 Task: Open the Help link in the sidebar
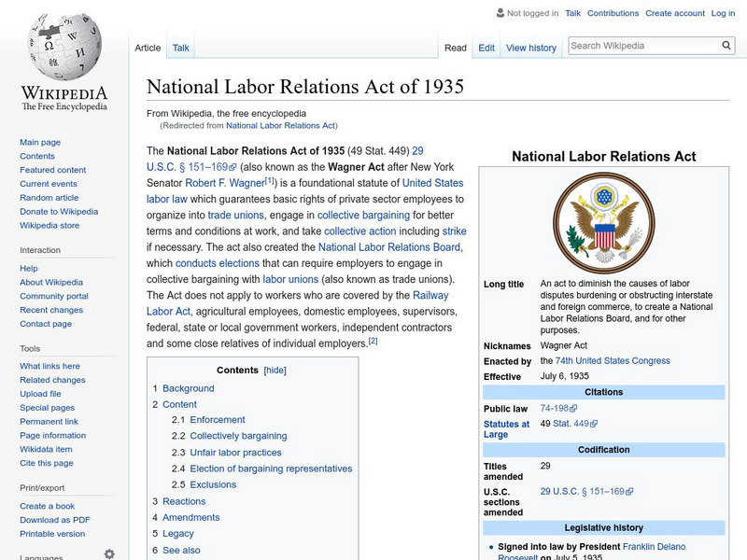tap(29, 269)
